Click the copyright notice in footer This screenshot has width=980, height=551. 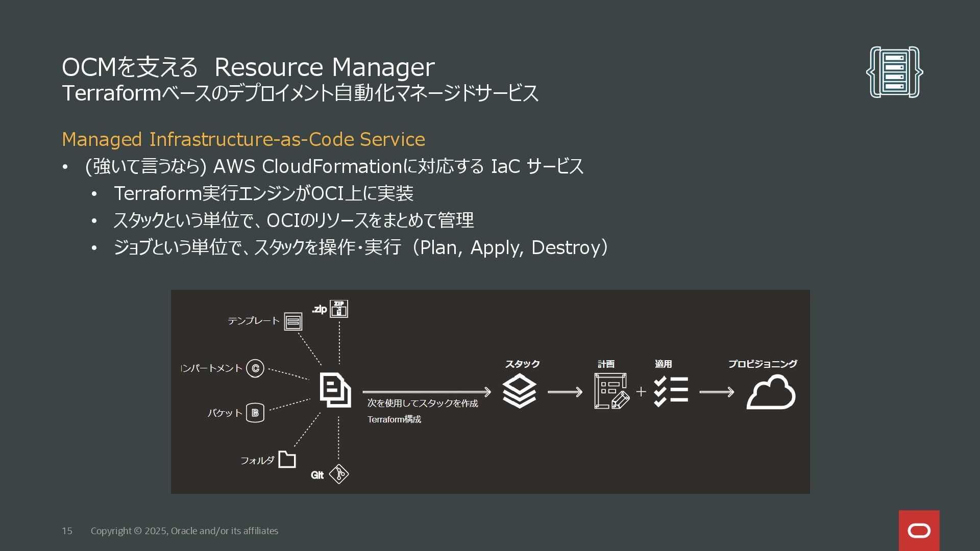click(x=184, y=531)
